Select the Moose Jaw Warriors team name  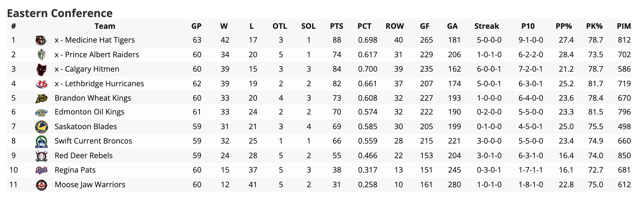[x=90, y=185]
